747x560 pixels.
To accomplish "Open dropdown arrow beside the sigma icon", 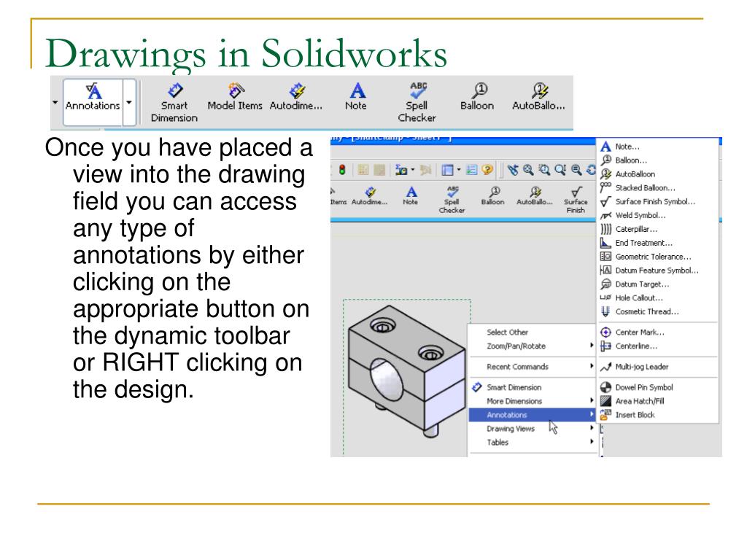I will [x=413, y=169].
